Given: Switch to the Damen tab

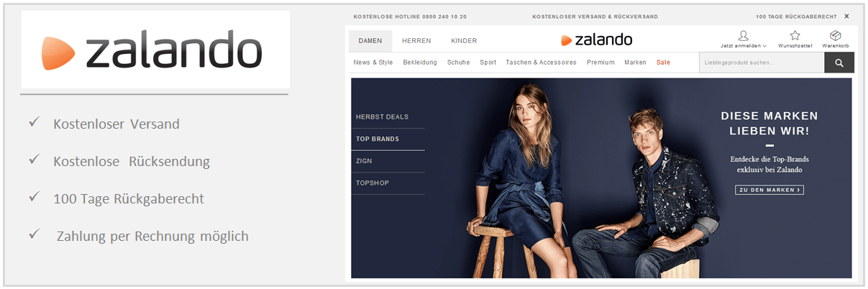Looking at the screenshot, I should click(370, 41).
